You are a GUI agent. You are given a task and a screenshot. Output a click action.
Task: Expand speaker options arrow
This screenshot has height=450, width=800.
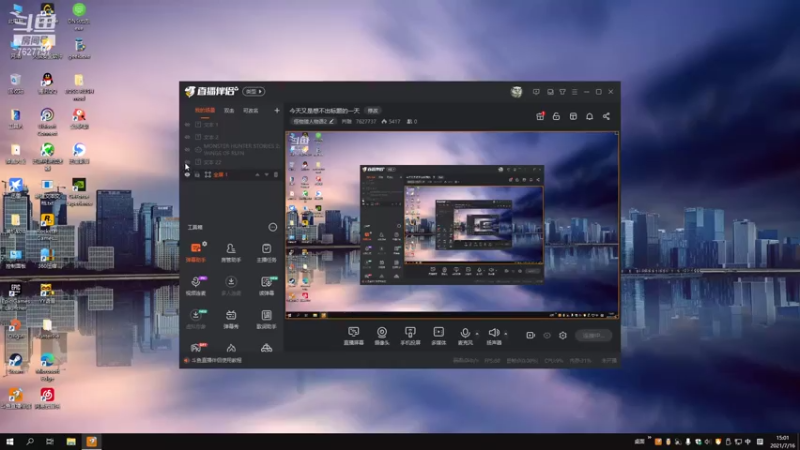506,334
